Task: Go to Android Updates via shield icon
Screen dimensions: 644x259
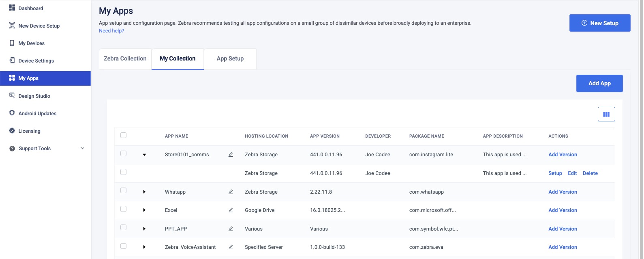Action: tap(12, 113)
